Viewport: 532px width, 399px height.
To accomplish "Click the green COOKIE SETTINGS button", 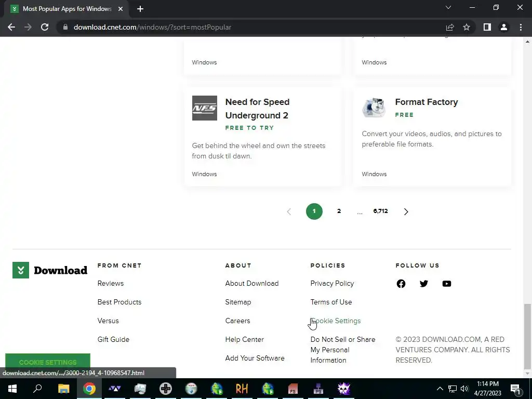I will pos(48,362).
